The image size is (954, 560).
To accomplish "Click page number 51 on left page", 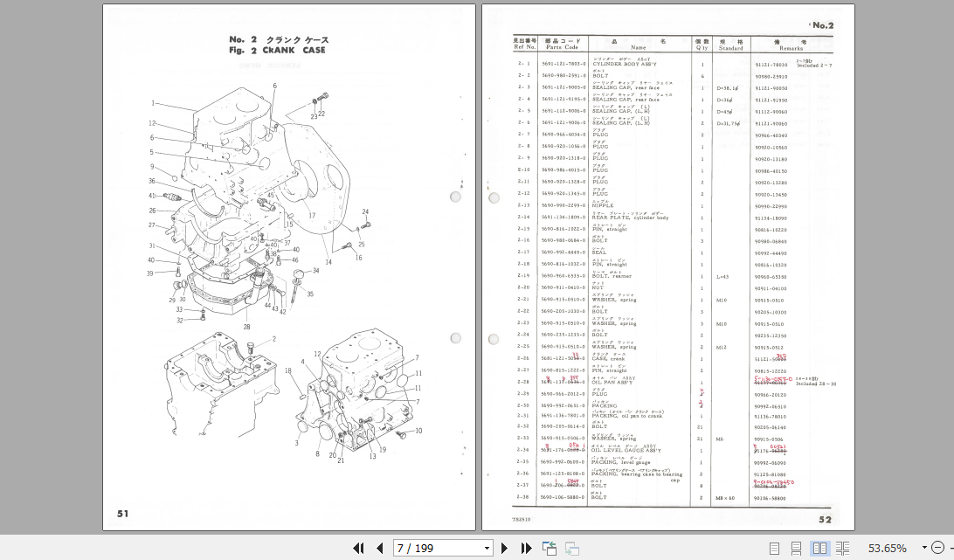I will 123,513.
